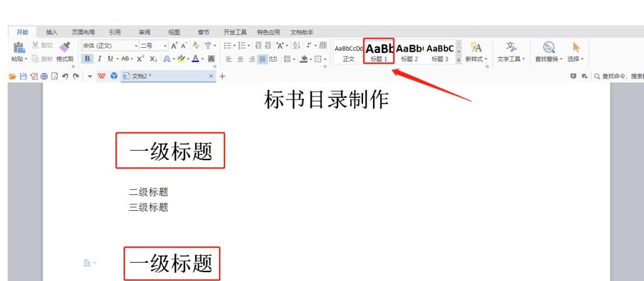
Task: Open the Text Tools (文字工具) button
Action: 511,52
